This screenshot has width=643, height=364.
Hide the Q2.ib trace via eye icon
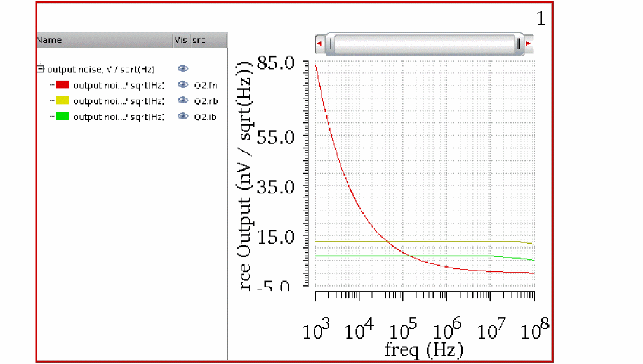[x=183, y=117]
